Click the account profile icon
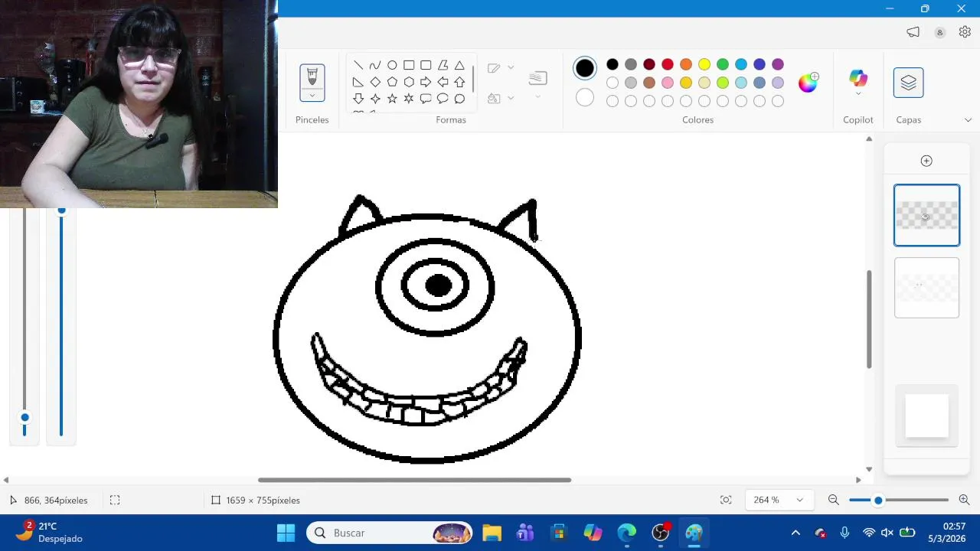Screen dimensions: 980x551 (939, 32)
